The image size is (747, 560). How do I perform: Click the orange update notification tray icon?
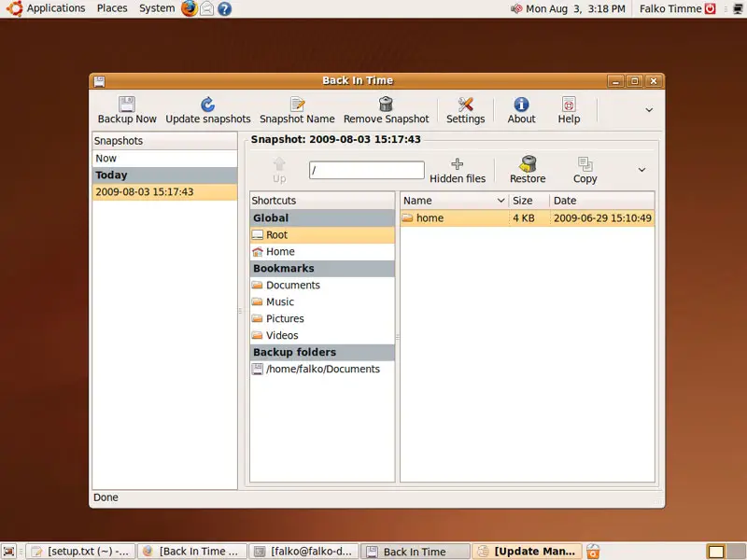593,552
